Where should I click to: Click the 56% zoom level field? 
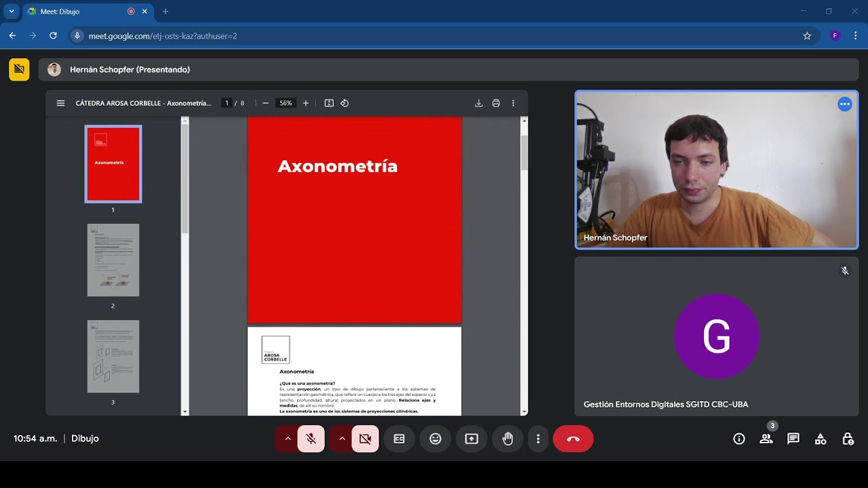pos(285,103)
